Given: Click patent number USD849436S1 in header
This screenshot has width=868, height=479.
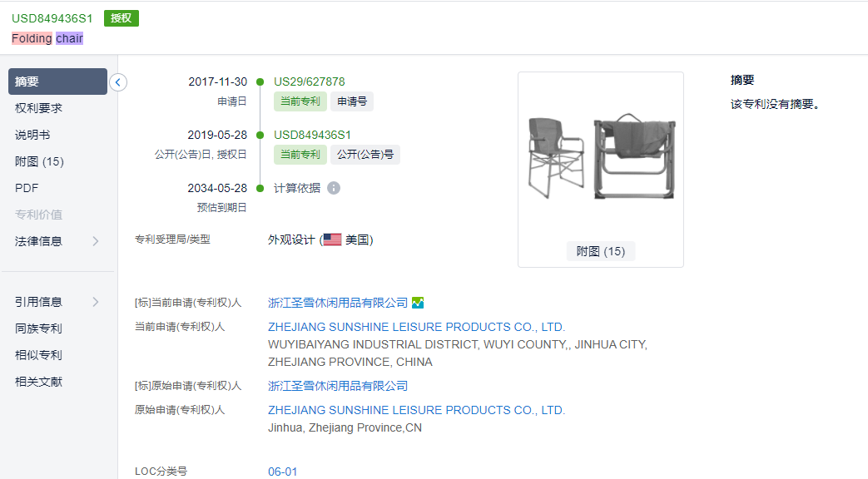Looking at the screenshot, I should click(52, 18).
